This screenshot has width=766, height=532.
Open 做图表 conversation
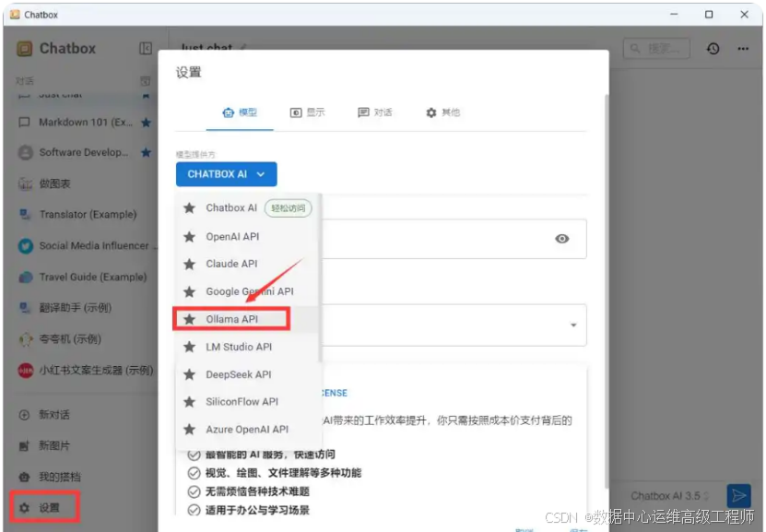tap(83, 183)
